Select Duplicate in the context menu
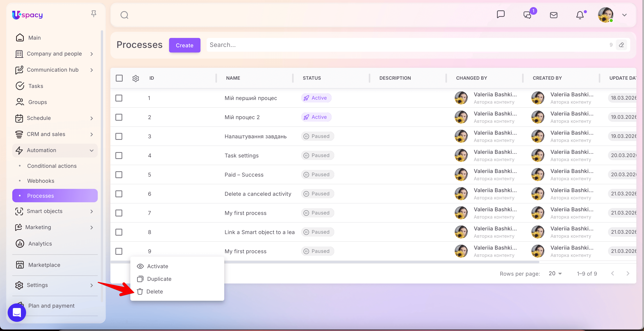Image resolution: width=644 pixels, height=331 pixels. [x=159, y=279]
